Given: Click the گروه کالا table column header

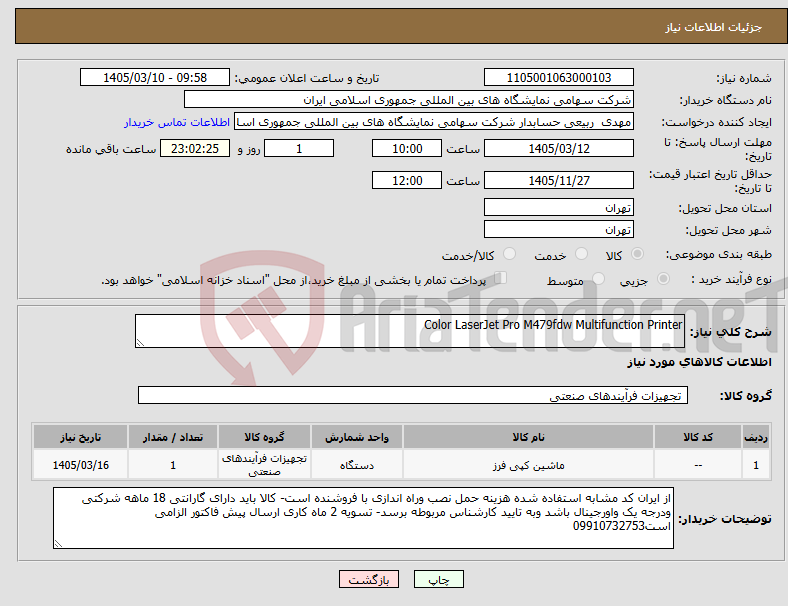Looking at the screenshot, I should [264, 437].
